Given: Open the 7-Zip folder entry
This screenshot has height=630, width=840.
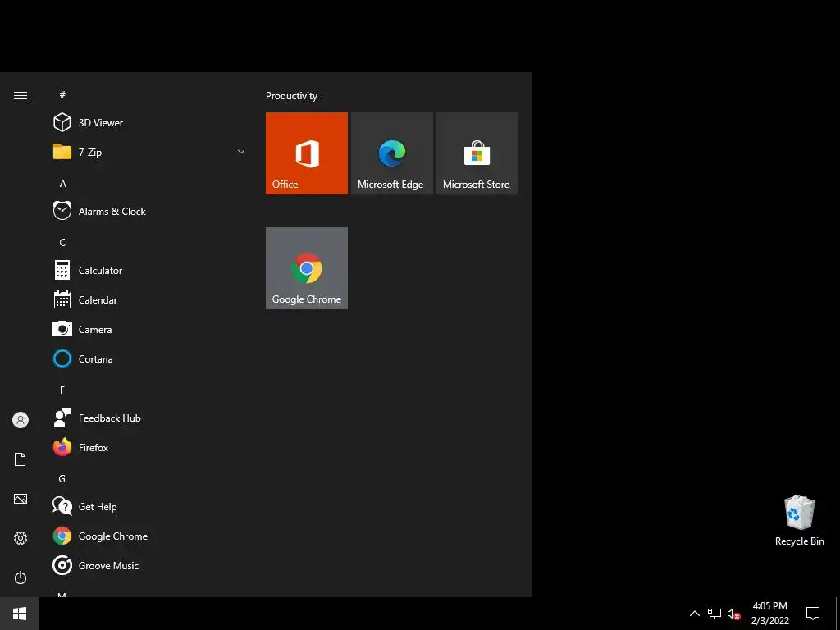Looking at the screenshot, I should click(x=150, y=152).
